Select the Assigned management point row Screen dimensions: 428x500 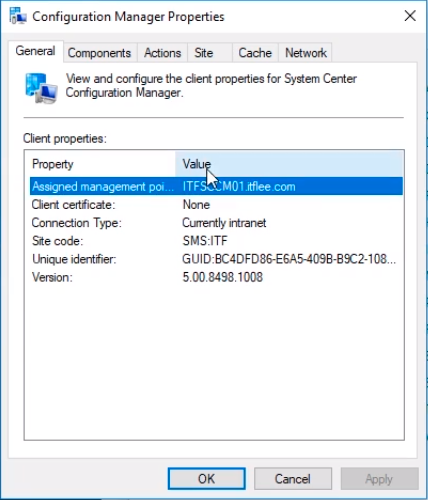tap(216, 186)
